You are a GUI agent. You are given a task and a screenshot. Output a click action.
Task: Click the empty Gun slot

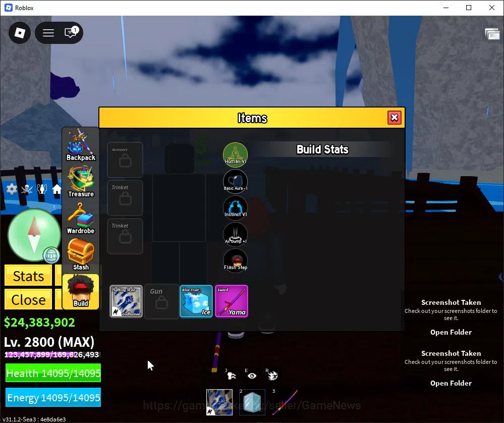point(161,301)
